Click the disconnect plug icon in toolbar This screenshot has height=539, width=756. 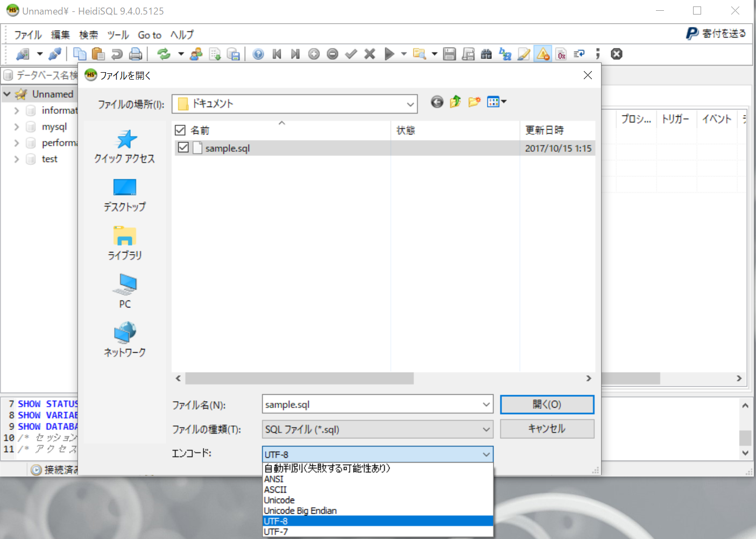55,54
